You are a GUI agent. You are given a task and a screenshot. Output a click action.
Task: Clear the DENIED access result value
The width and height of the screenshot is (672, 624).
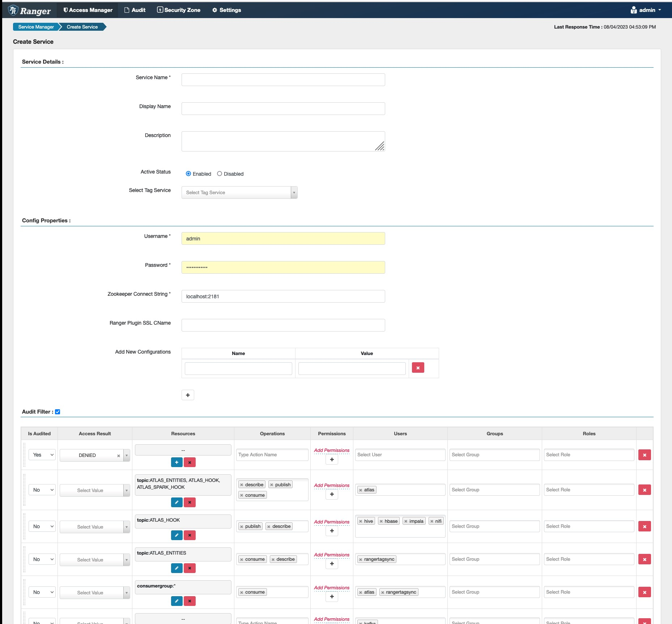(x=119, y=456)
